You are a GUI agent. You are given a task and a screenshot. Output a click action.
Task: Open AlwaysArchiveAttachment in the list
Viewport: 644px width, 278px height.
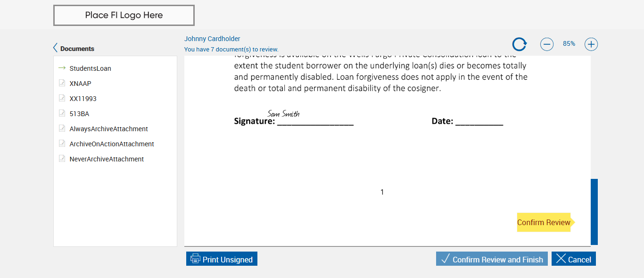[x=108, y=129]
